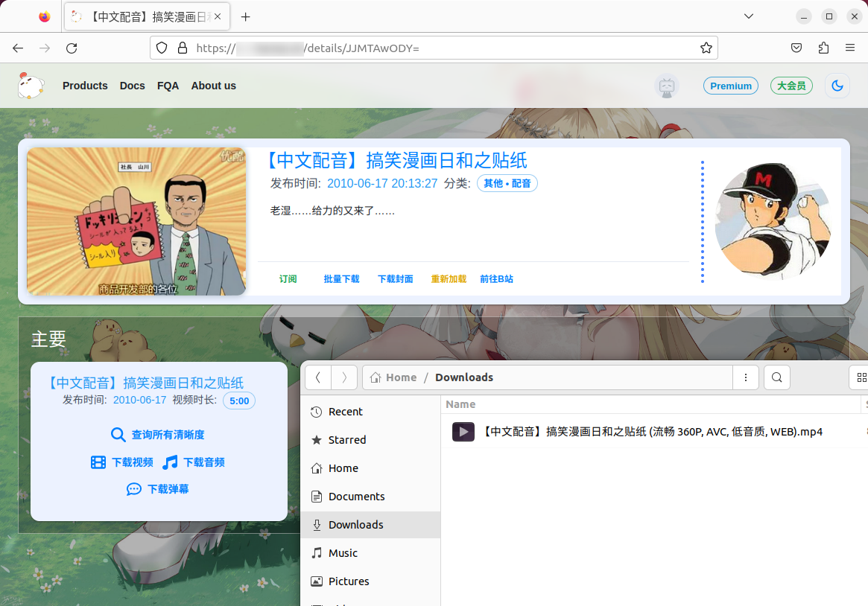This screenshot has height=606, width=868.
Task: Click the 大会员 badge button
Action: click(791, 86)
